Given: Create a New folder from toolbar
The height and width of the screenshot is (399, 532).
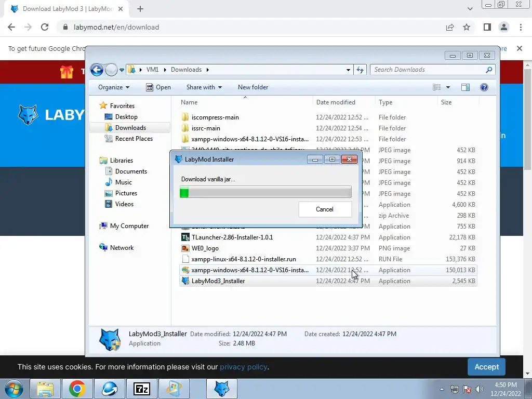Looking at the screenshot, I should click(x=253, y=87).
